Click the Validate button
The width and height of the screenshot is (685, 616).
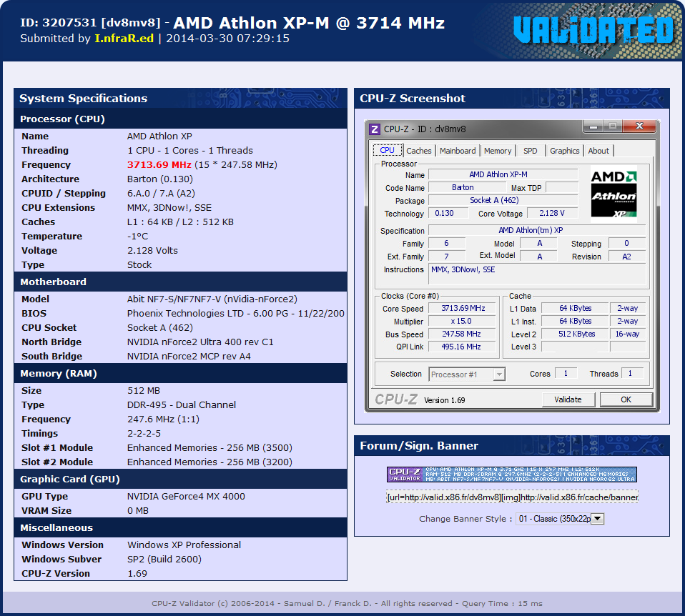(x=568, y=399)
